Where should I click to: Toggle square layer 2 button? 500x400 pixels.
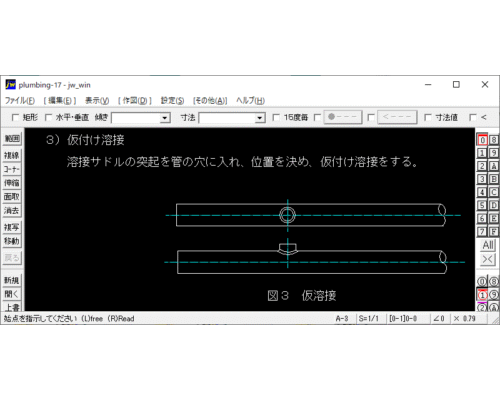(x=482, y=166)
